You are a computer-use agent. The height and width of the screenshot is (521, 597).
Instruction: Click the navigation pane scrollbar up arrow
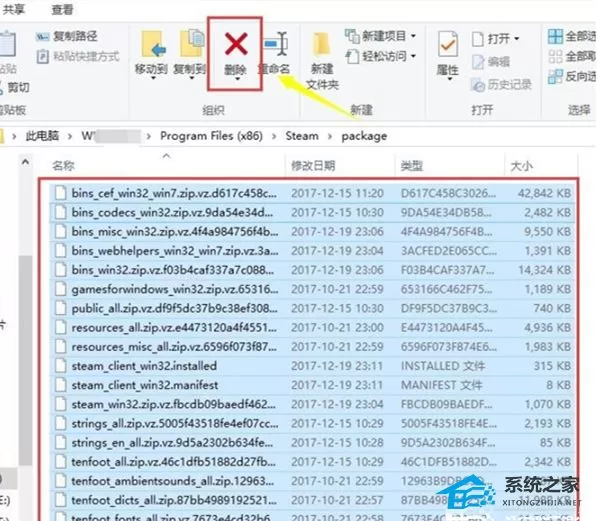pos(26,163)
